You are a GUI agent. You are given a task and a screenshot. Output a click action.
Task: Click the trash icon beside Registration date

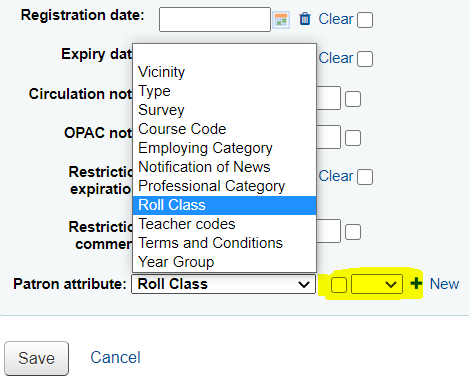(305, 19)
